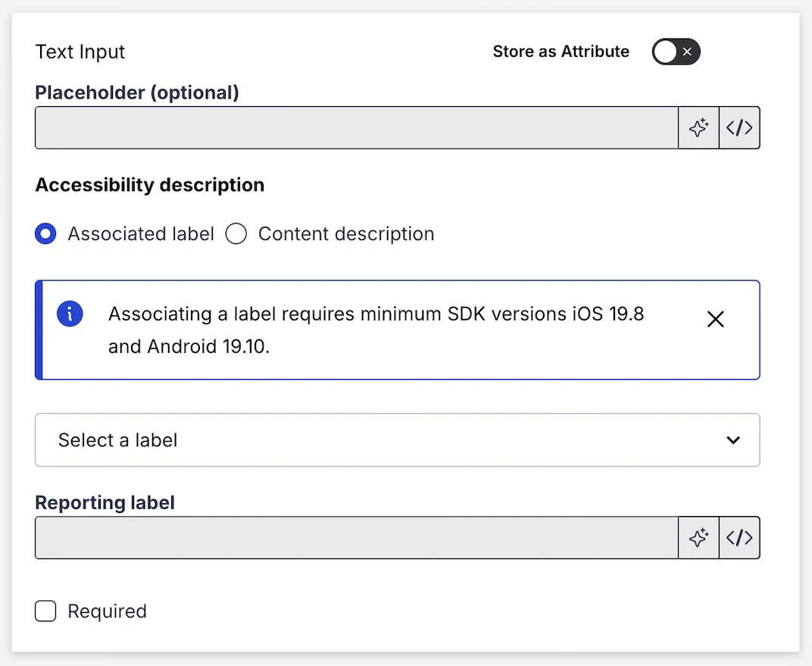The width and height of the screenshot is (812, 666).
Task: Click the Text Input heading
Action: point(80,52)
